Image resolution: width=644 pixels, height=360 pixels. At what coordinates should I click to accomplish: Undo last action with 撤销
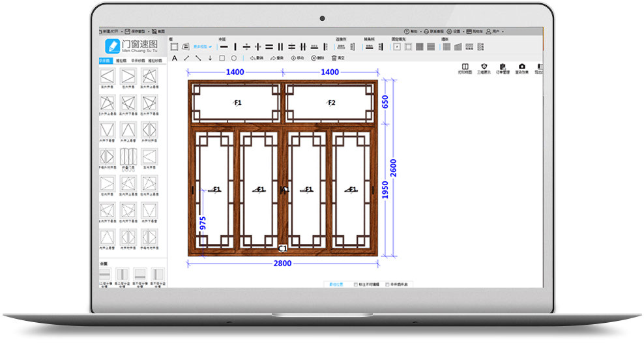257,58
